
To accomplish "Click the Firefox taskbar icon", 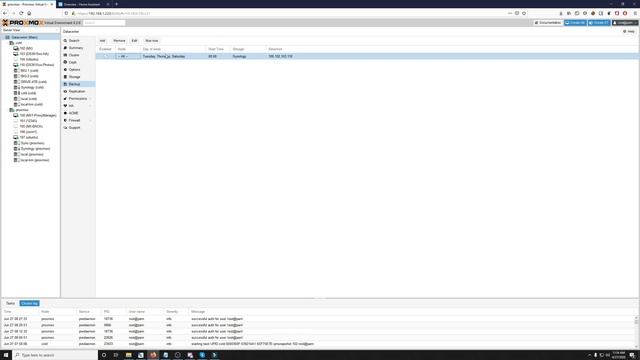I will click(153, 355).
